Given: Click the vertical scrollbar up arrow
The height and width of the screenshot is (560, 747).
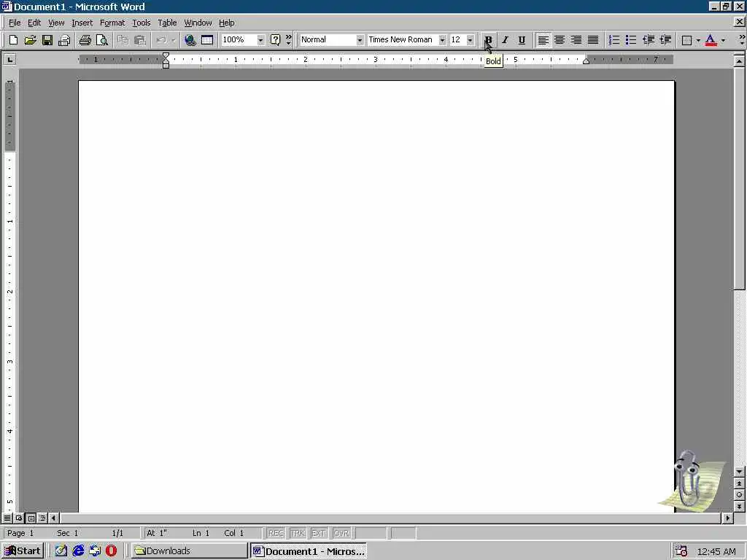Looking at the screenshot, I should pos(740,61).
